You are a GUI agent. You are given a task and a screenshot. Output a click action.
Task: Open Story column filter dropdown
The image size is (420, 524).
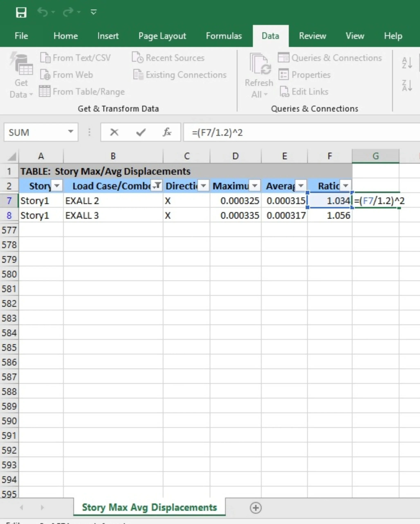(x=57, y=186)
